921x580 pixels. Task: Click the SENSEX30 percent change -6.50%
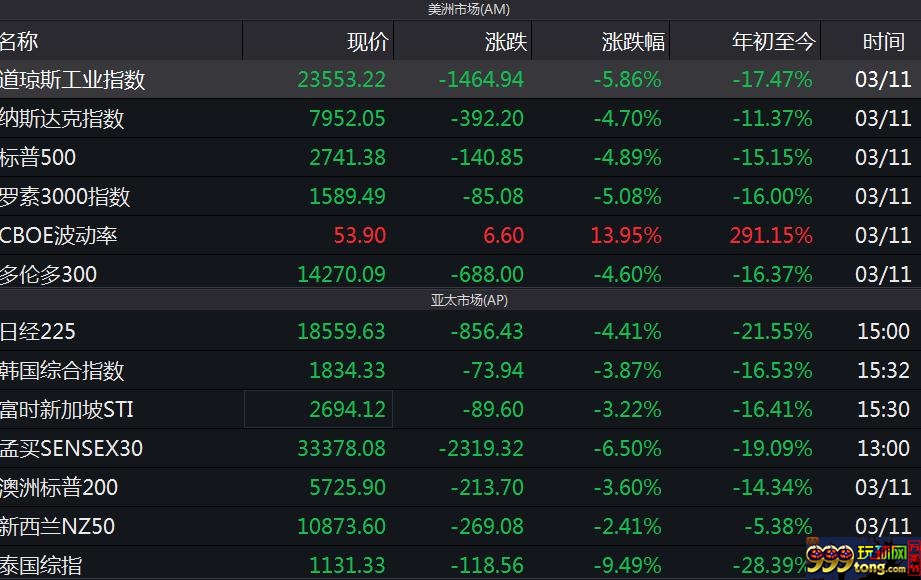(627, 448)
